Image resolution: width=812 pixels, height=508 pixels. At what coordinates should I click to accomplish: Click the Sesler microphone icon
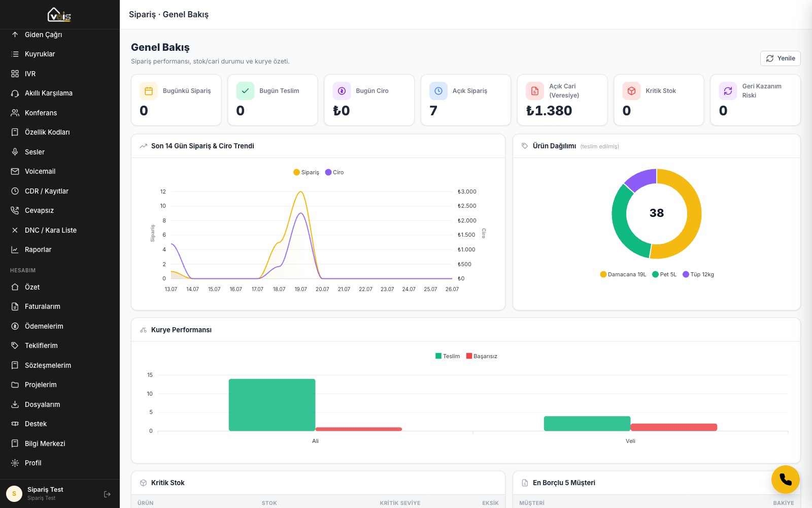click(x=15, y=152)
